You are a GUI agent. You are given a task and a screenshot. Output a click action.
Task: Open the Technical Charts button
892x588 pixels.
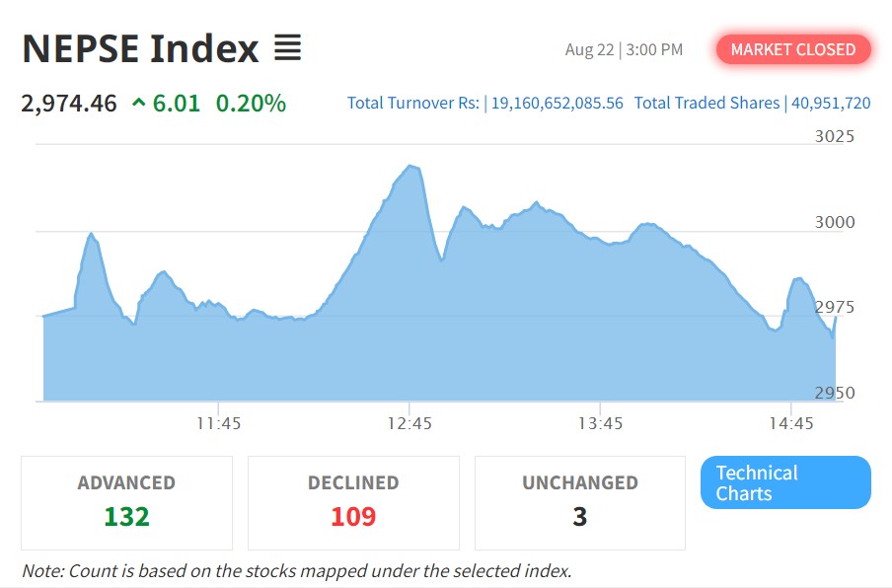click(785, 482)
